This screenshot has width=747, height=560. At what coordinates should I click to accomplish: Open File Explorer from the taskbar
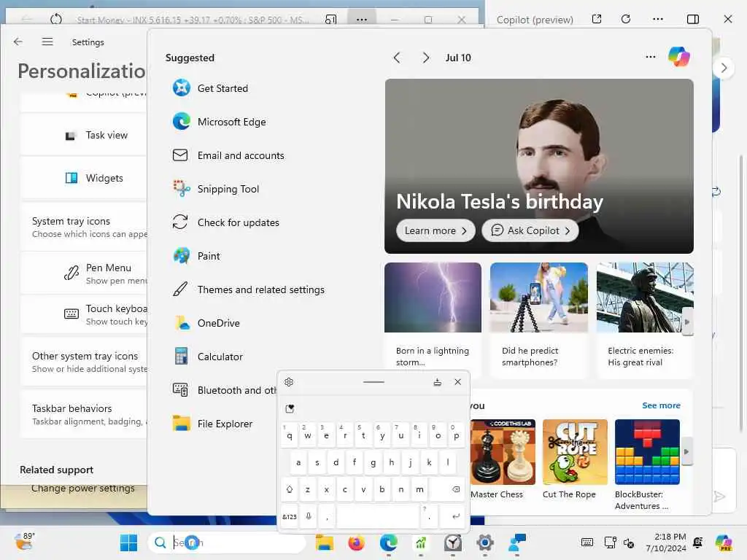[325, 542]
